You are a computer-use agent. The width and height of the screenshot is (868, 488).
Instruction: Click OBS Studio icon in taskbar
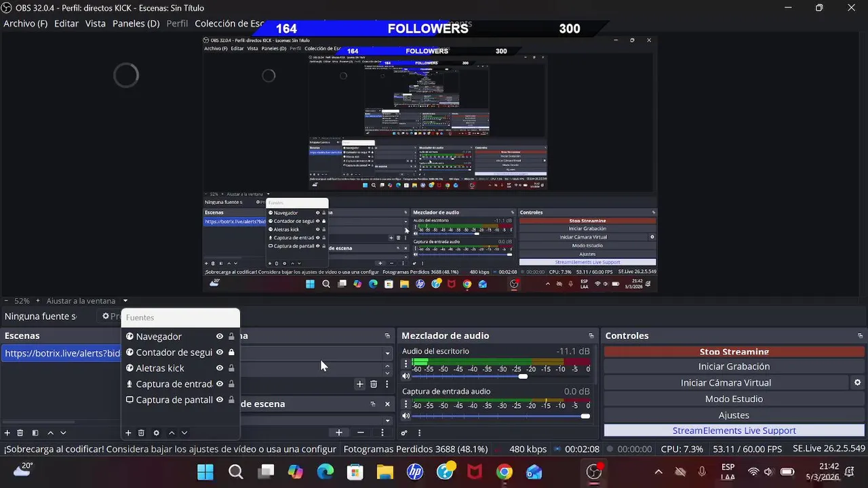click(x=594, y=472)
